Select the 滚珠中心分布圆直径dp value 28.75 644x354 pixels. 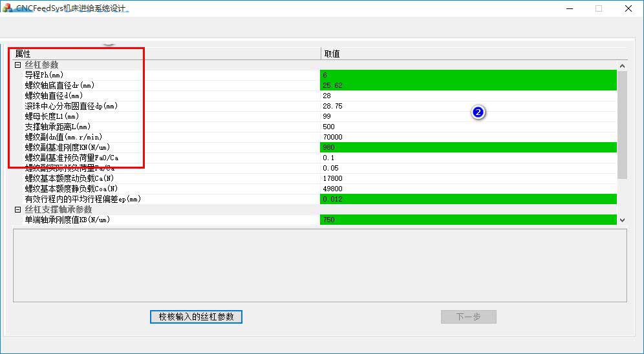coord(468,106)
